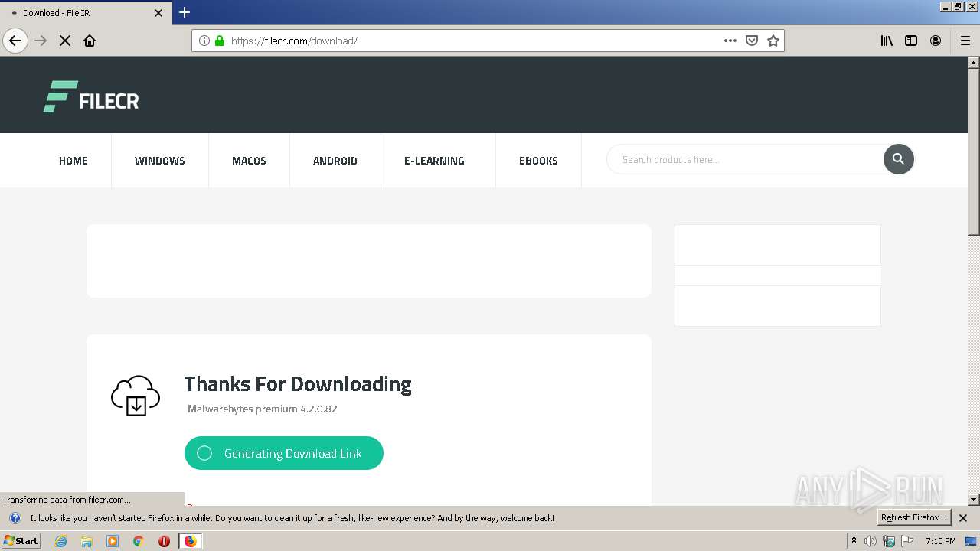
Task: Open the network tray icon
Action: pos(889,541)
